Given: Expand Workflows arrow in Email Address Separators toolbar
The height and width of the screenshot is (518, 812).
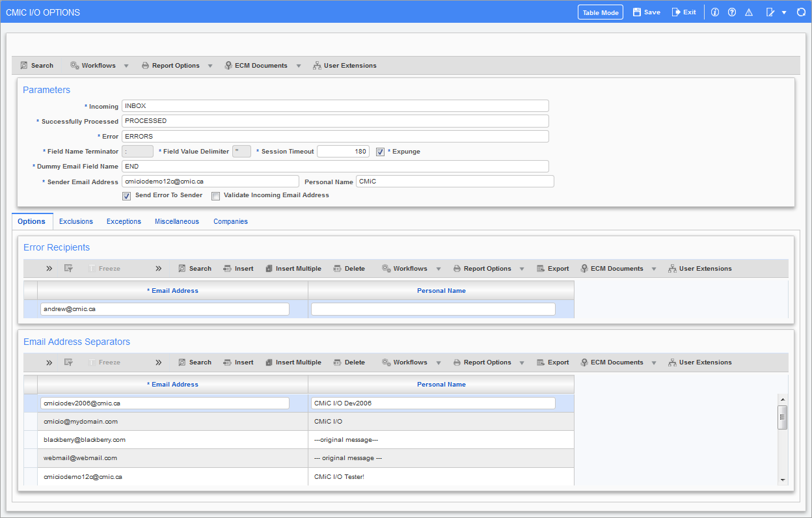Looking at the screenshot, I should pyautogui.click(x=438, y=362).
